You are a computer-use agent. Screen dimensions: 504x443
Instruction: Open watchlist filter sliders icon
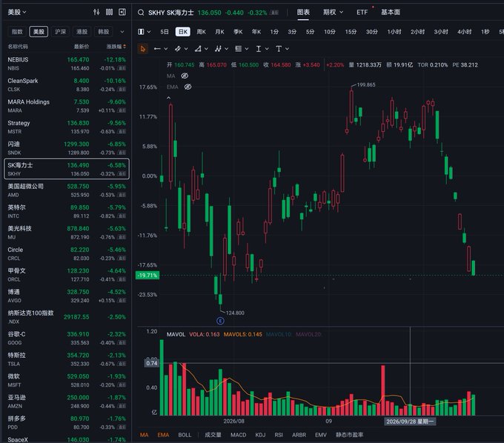pyautogui.click(x=96, y=12)
